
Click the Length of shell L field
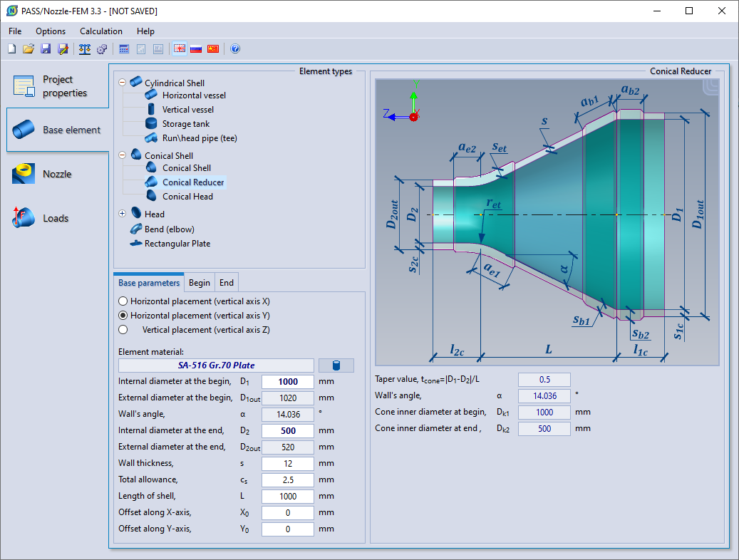tap(287, 497)
